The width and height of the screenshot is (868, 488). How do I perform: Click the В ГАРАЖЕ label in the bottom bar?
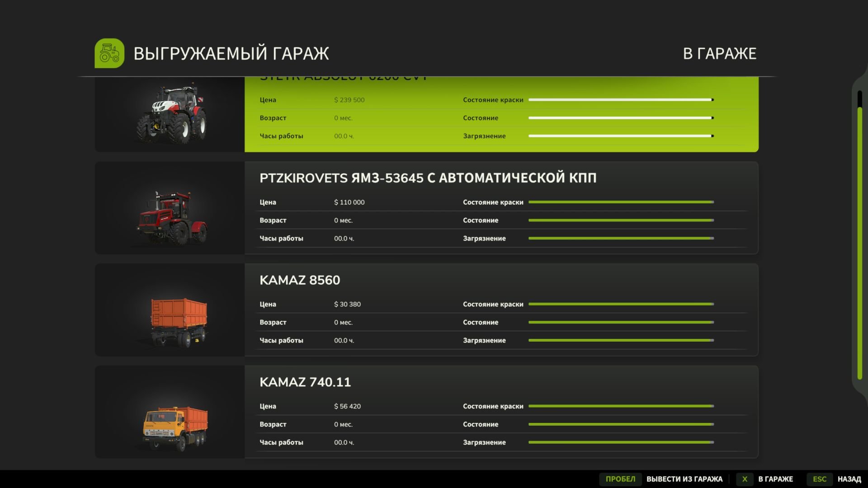pos(775,479)
